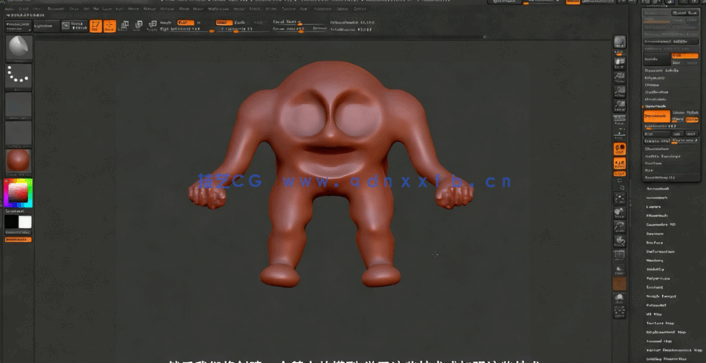Open the red clay Material selector
Screen dimensions: 706x363
coord(19,162)
